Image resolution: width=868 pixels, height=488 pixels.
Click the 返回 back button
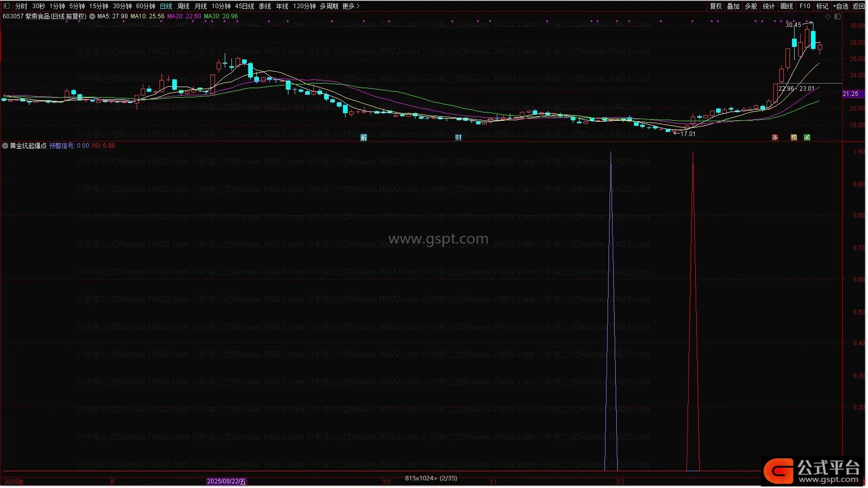tap(858, 6)
